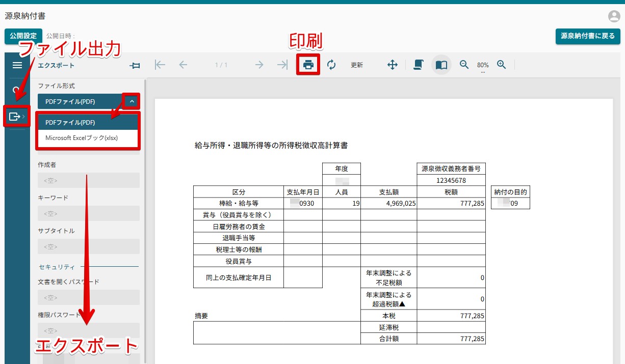
Task: Click the 権限パスワード input field
Action: click(89, 330)
